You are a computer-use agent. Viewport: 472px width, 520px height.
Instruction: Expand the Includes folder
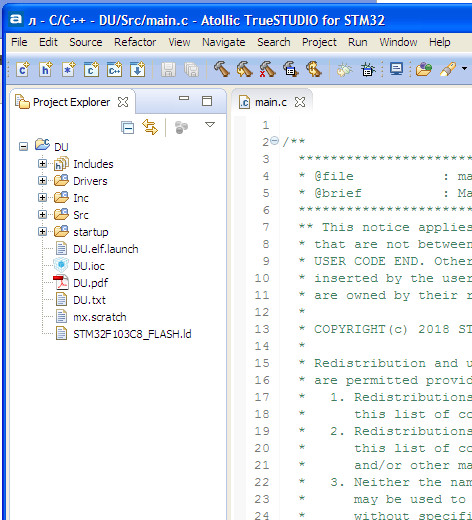point(42,163)
